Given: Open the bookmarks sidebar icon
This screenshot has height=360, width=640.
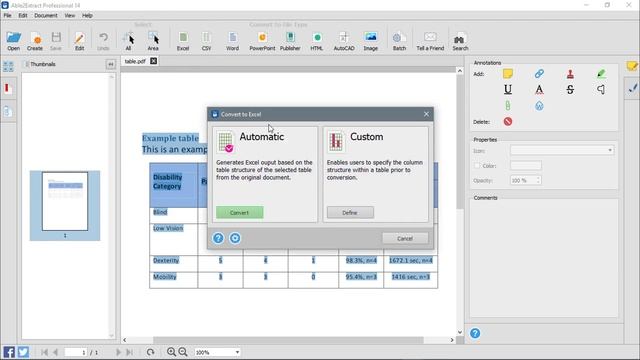Looking at the screenshot, I should coord(7,88).
